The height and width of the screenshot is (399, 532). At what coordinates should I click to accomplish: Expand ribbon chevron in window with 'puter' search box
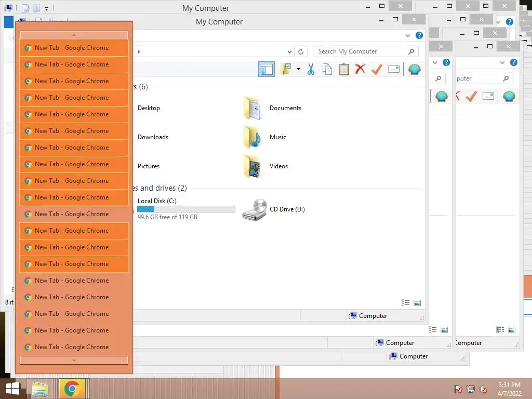(502, 62)
